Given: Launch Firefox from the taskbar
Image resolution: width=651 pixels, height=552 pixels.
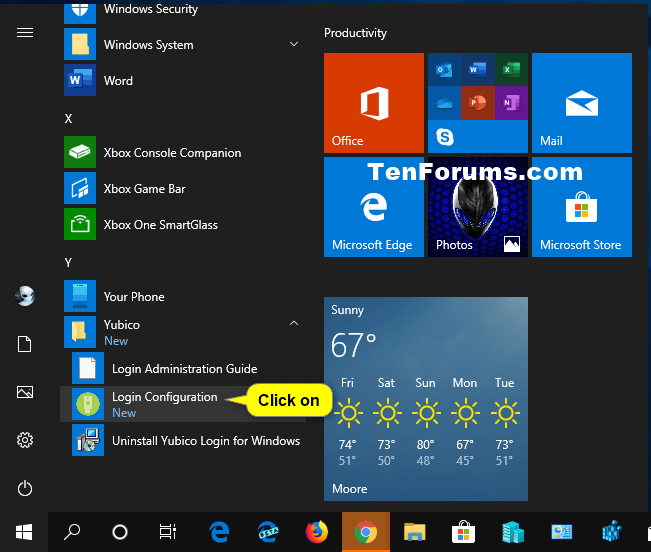Looking at the screenshot, I should [x=317, y=532].
